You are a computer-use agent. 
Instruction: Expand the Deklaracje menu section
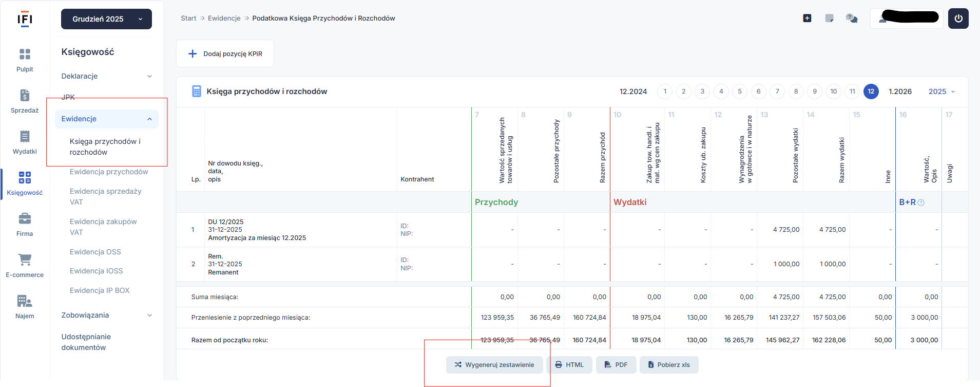point(107,76)
